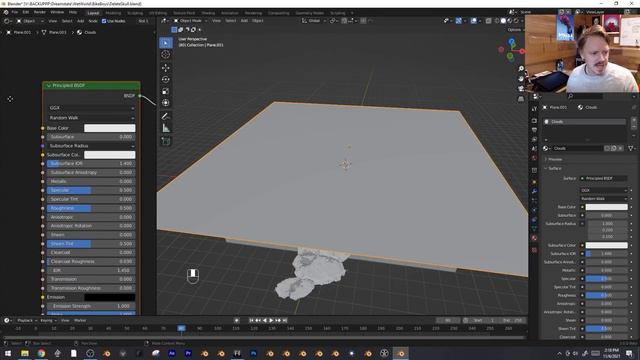Open the Random Walk subsurface method dropdown in node
Image resolution: width=640 pixels, height=360 pixels.
[91, 118]
